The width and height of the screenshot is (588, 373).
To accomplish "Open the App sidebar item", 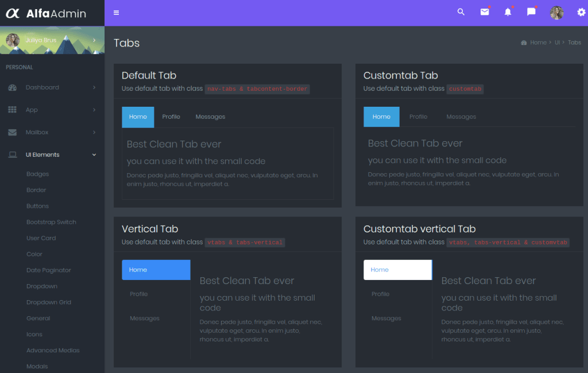I will coord(52,110).
